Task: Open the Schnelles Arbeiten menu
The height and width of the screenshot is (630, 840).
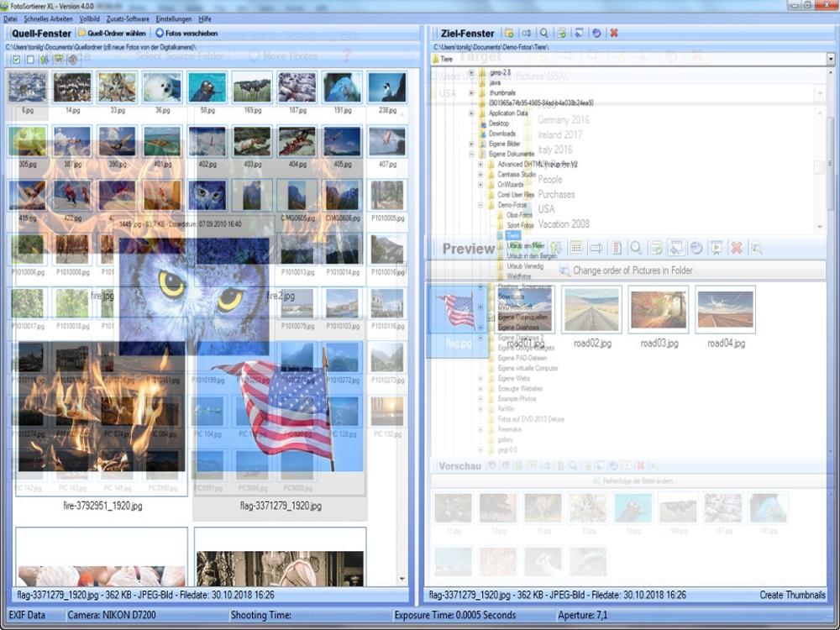Action: [x=48, y=18]
